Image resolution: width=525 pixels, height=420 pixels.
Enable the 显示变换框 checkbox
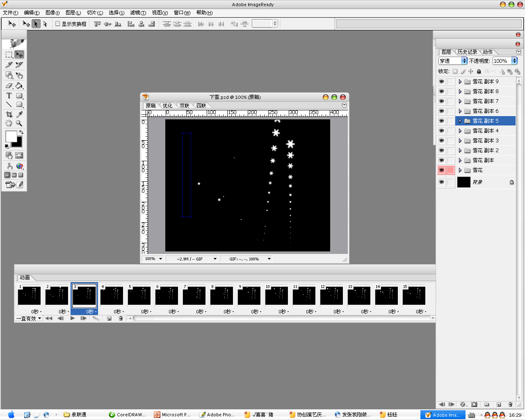[x=58, y=24]
